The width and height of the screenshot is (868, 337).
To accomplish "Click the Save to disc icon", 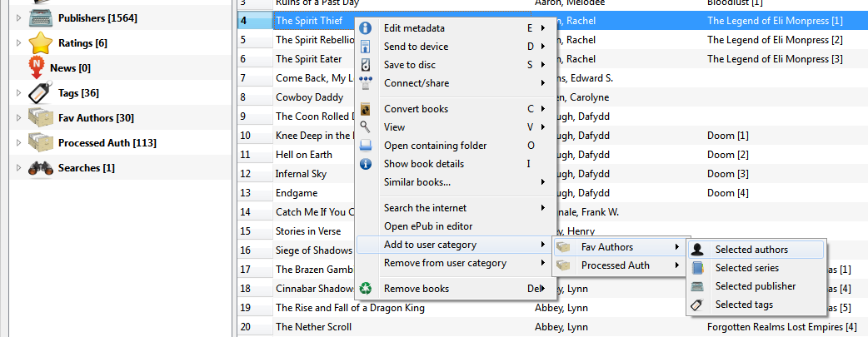I will (365, 65).
